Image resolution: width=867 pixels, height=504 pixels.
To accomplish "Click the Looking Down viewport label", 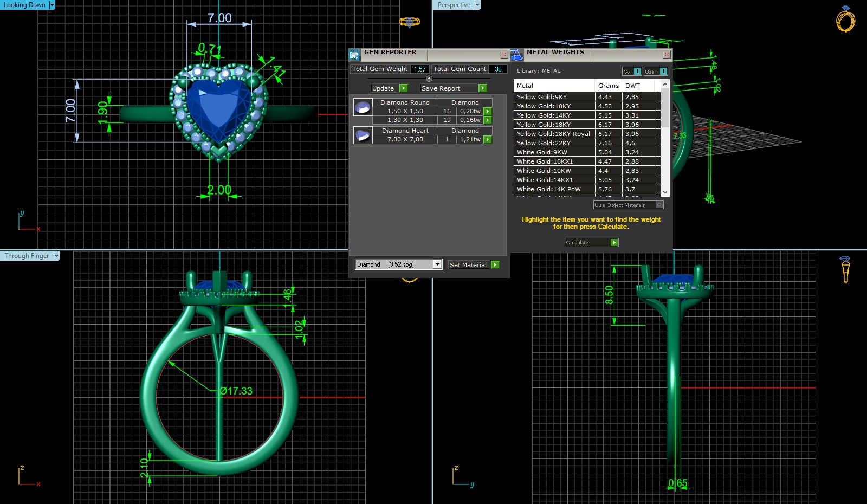I will [24, 5].
